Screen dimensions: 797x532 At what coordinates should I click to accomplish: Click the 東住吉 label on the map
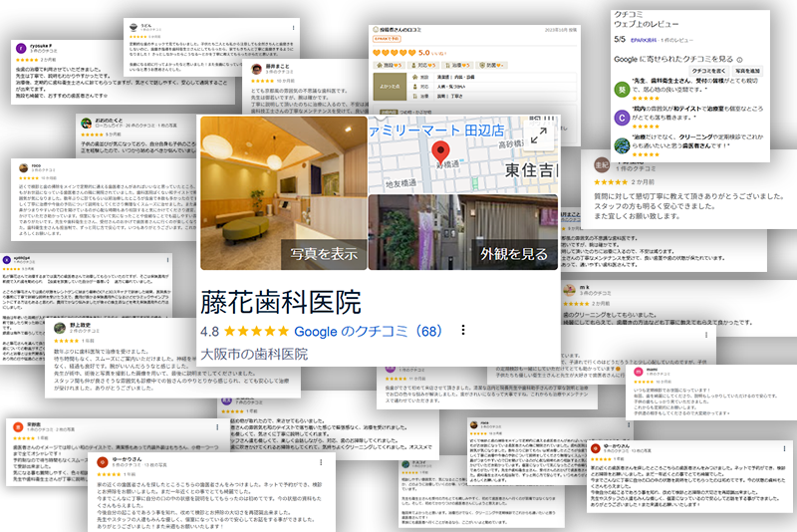(531, 170)
